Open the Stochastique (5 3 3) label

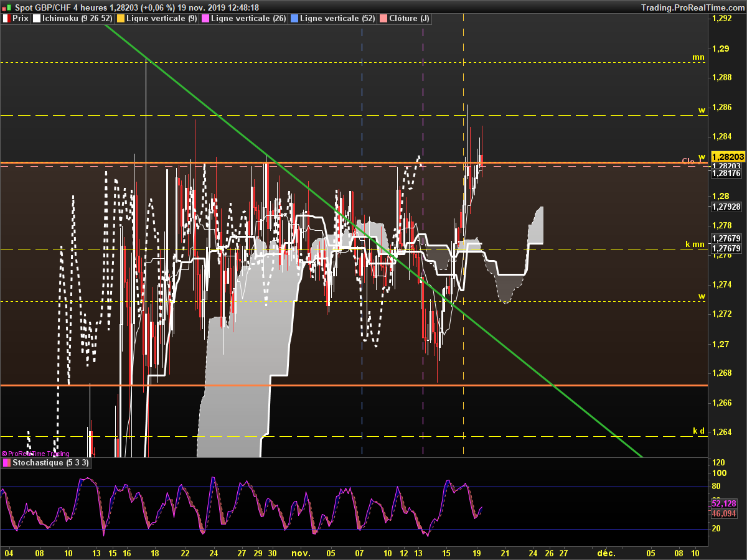tap(51, 463)
